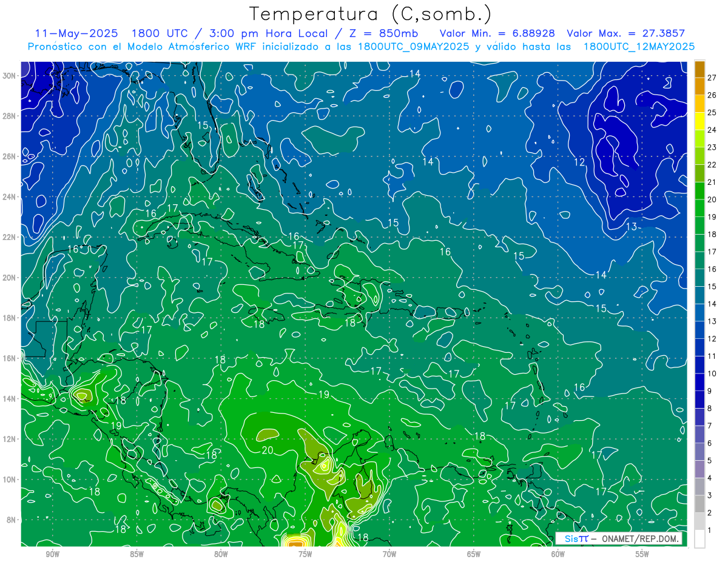This screenshot has width=728, height=562.
Task: Click the color scale legend value "23"
Action: coord(712,147)
